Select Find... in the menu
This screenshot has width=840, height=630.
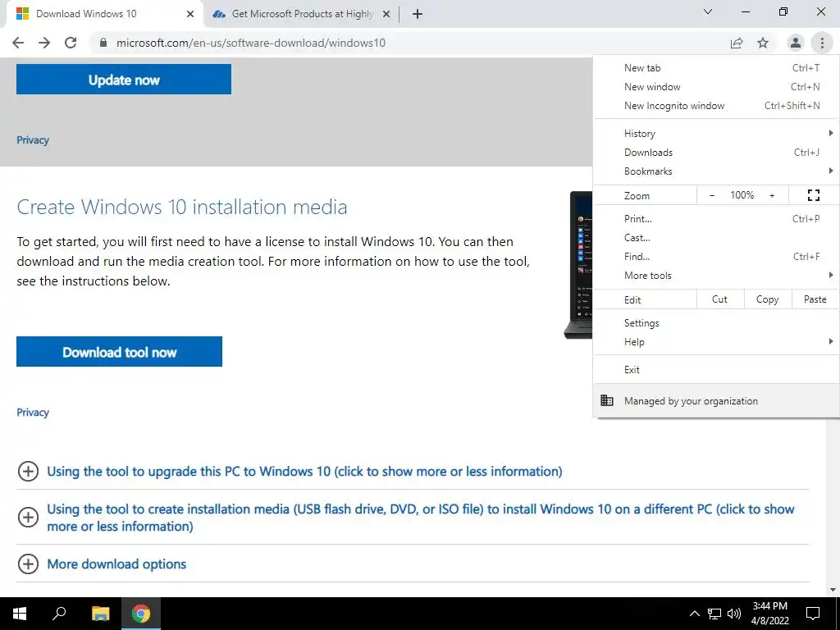click(x=716, y=257)
